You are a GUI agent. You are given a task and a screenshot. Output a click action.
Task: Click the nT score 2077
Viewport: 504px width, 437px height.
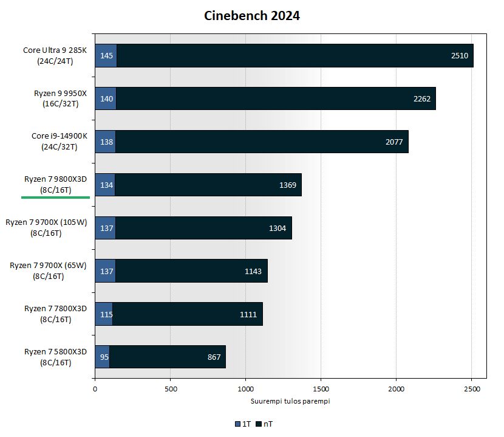(394, 142)
